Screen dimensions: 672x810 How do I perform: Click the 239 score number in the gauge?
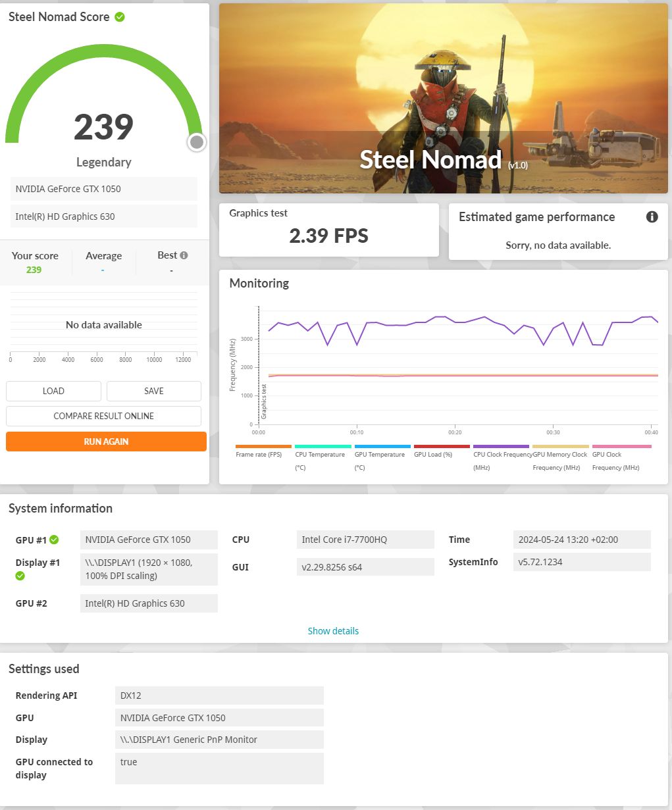coord(103,127)
